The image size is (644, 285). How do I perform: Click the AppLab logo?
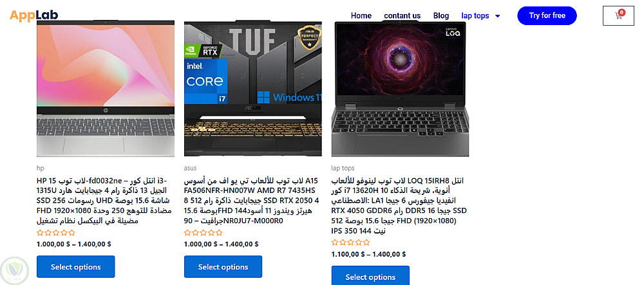click(34, 15)
